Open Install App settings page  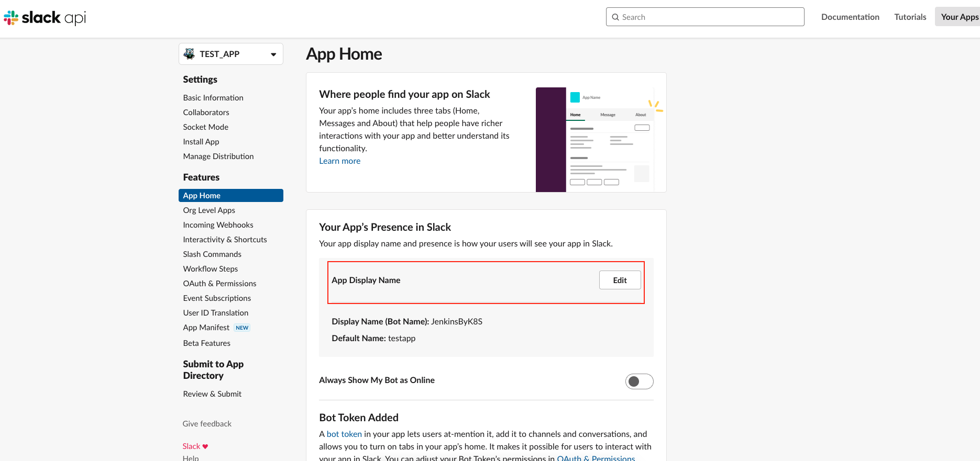click(x=201, y=142)
